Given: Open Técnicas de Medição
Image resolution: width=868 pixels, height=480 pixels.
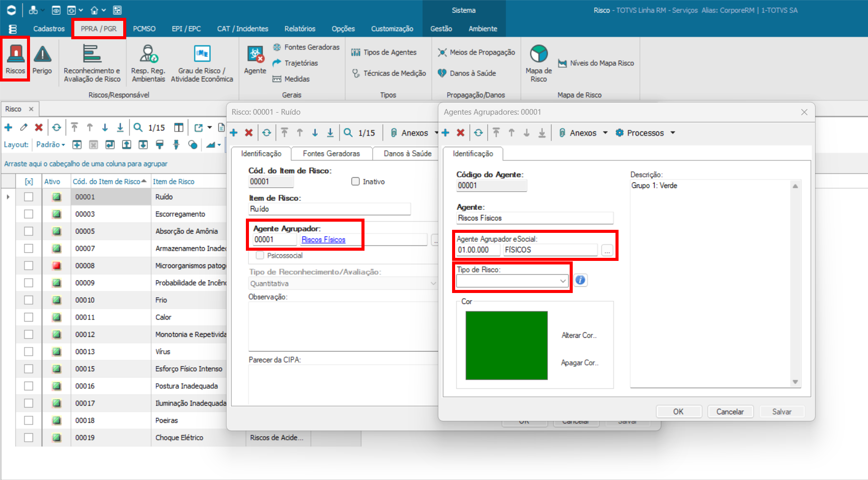Looking at the screenshot, I should point(389,73).
